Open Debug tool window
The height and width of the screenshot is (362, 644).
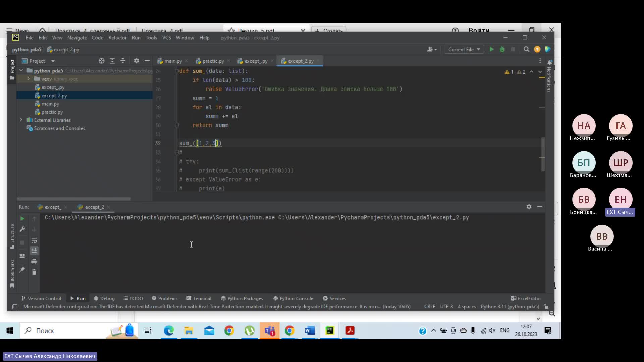pos(104,298)
